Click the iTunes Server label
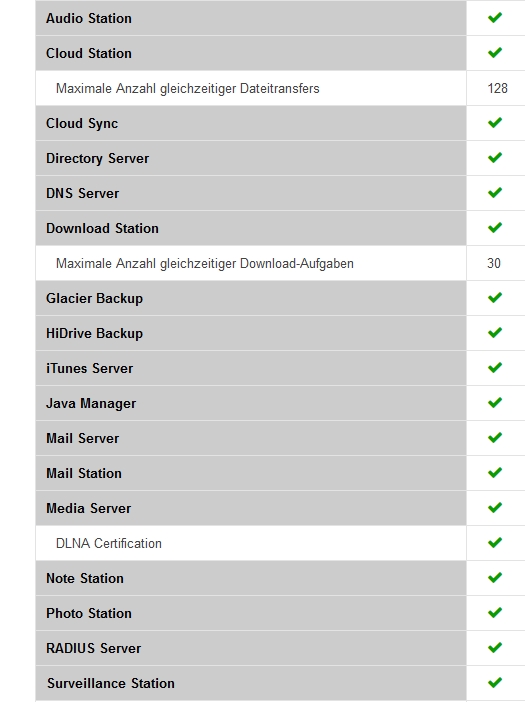The height and width of the screenshot is (702, 525). [90, 368]
